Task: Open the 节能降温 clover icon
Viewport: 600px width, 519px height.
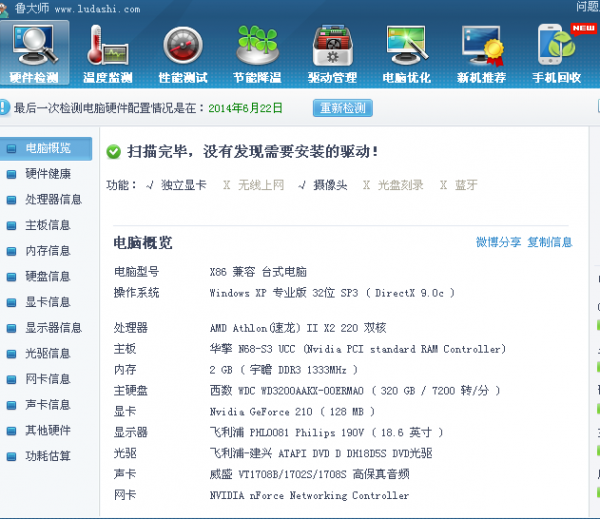Action: point(258,53)
